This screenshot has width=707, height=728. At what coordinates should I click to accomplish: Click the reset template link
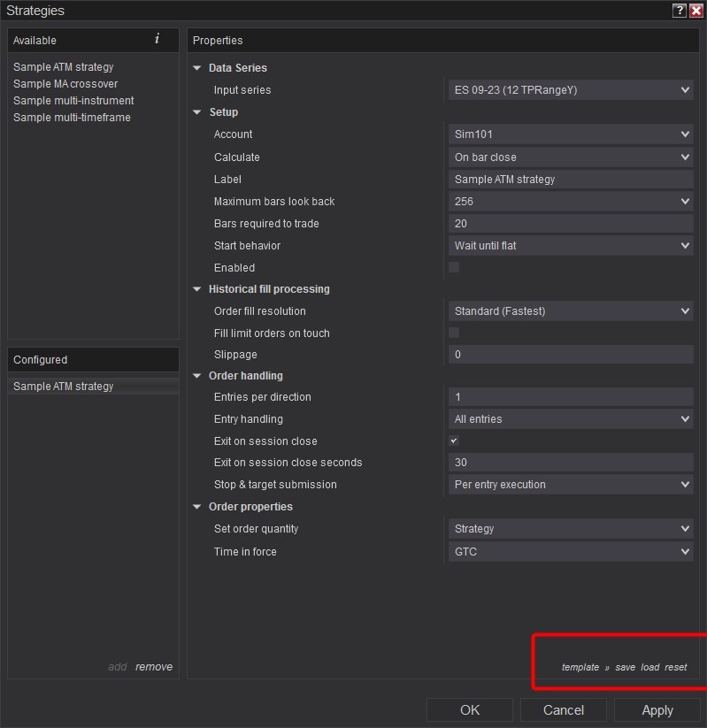coord(675,667)
